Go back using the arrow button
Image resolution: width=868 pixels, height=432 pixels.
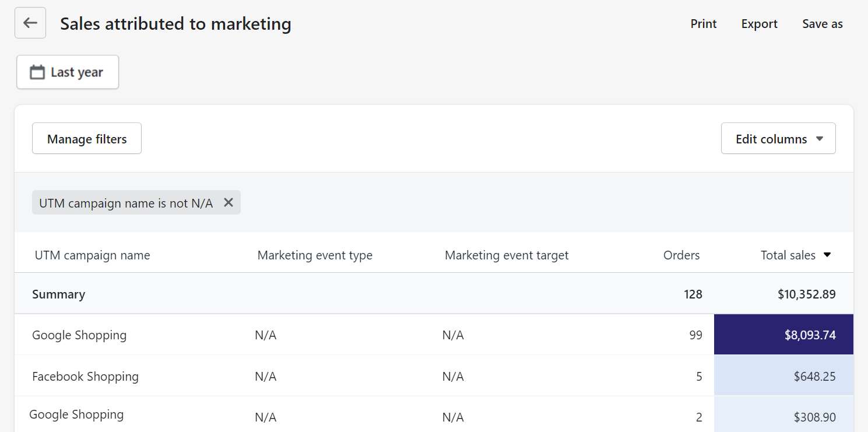30,23
